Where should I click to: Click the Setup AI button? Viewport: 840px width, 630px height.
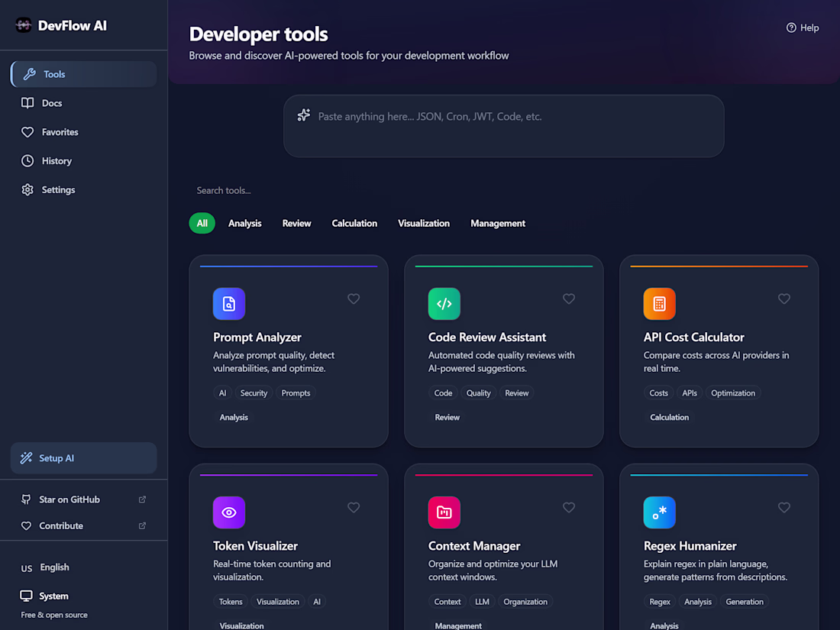[x=83, y=458]
